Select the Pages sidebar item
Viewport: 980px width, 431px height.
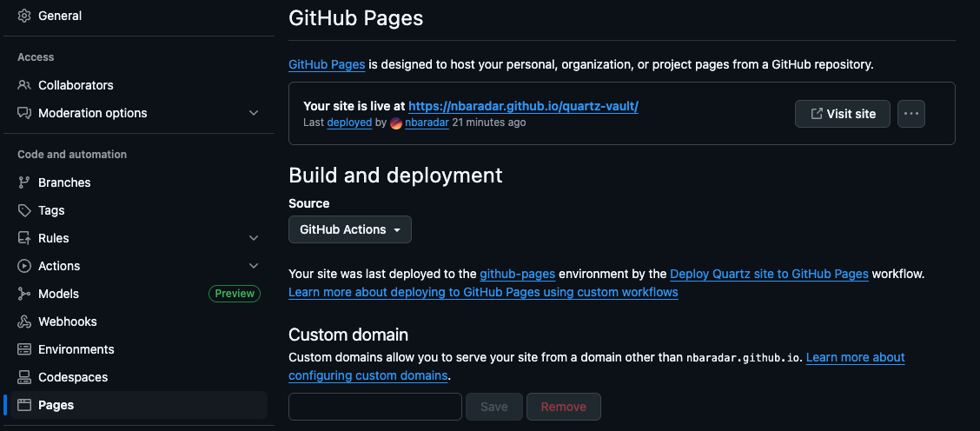139,405
